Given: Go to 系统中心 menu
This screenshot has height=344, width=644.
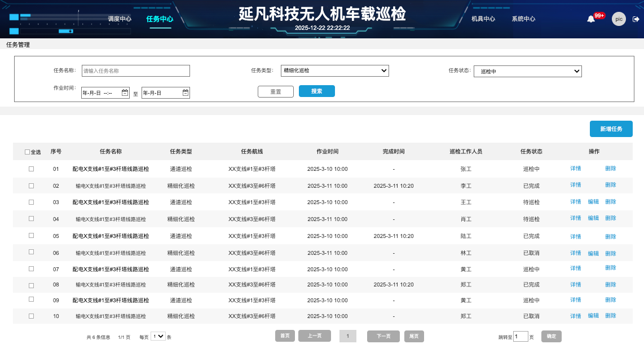Looking at the screenshot, I should [523, 19].
